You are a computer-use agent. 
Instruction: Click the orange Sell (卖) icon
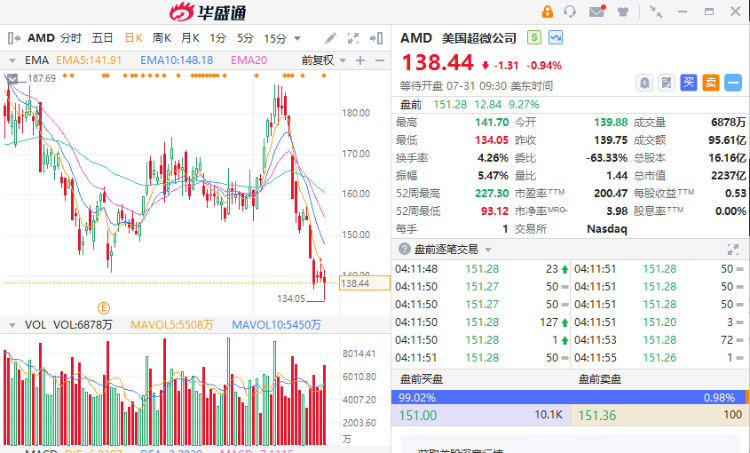[710, 82]
